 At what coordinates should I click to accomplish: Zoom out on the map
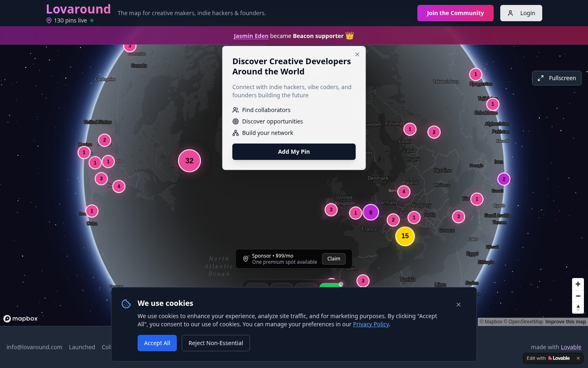coord(578,296)
